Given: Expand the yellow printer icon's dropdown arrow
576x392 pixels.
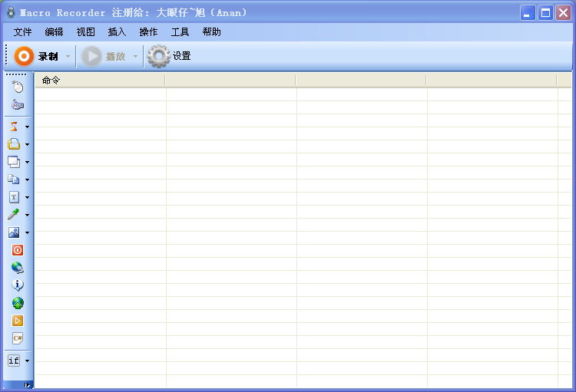Looking at the screenshot, I should (x=27, y=144).
